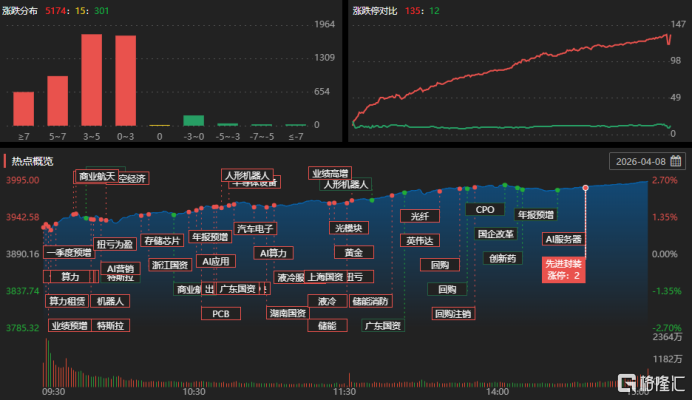This screenshot has height=400, width=692.
Task: Open the 存储芯片 hotspot label
Action: click(x=163, y=240)
